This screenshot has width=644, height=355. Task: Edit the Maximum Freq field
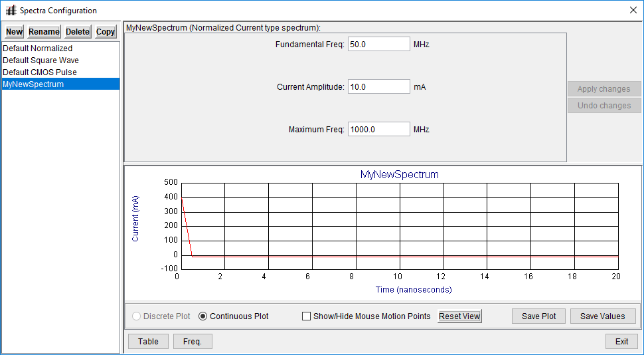tap(378, 130)
